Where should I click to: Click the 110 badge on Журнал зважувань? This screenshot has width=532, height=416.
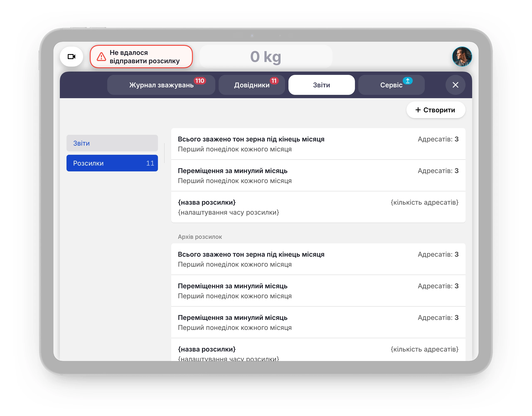tap(200, 81)
